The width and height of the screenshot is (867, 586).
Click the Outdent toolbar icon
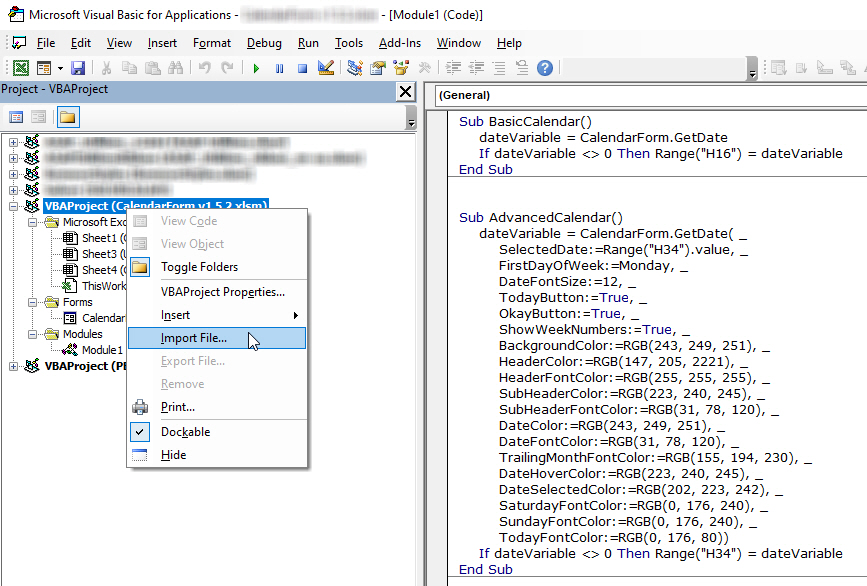click(x=476, y=68)
